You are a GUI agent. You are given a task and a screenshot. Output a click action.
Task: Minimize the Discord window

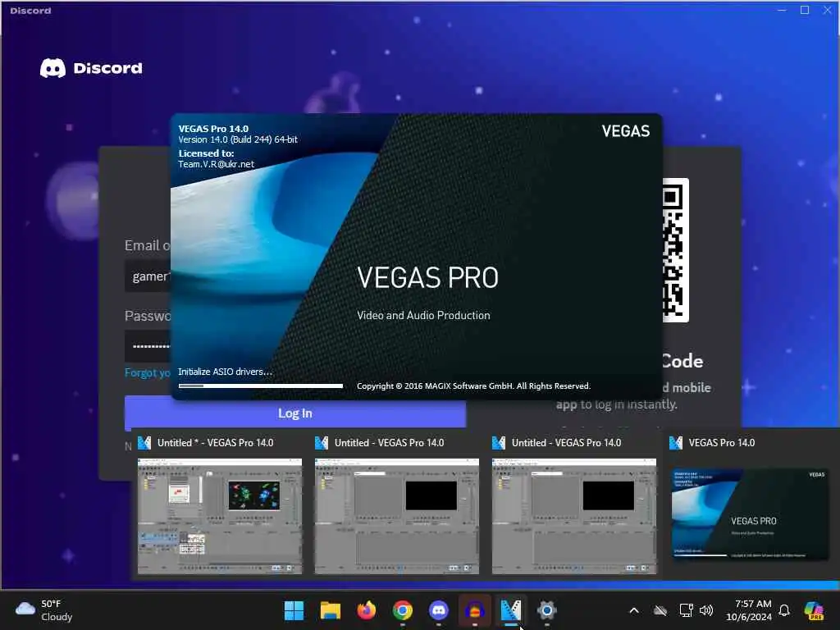[782, 10]
